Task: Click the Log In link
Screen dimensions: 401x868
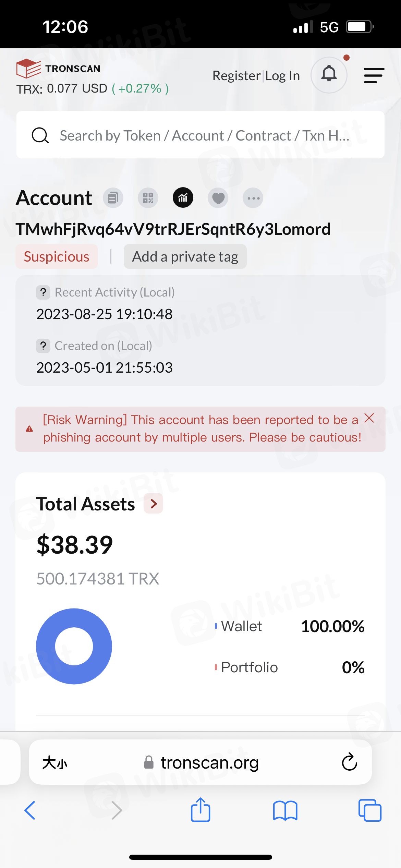Action: pos(283,76)
